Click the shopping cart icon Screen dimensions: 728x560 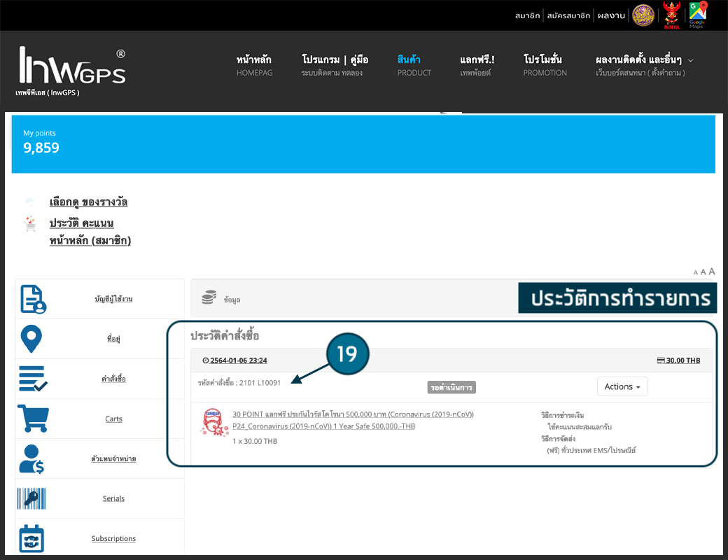[x=33, y=419]
